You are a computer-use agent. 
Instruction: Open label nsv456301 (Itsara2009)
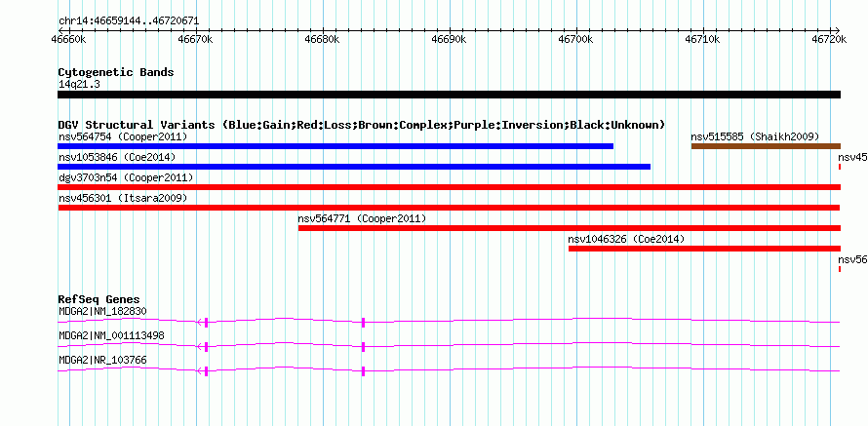(x=123, y=198)
